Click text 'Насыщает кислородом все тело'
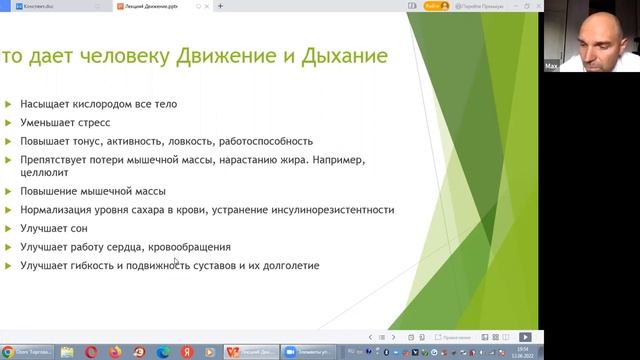Image resolution: width=640 pixels, height=360 pixels. [99, 104]
